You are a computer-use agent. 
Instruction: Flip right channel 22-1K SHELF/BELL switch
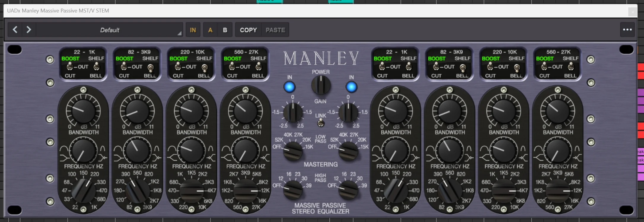[409, 66]
